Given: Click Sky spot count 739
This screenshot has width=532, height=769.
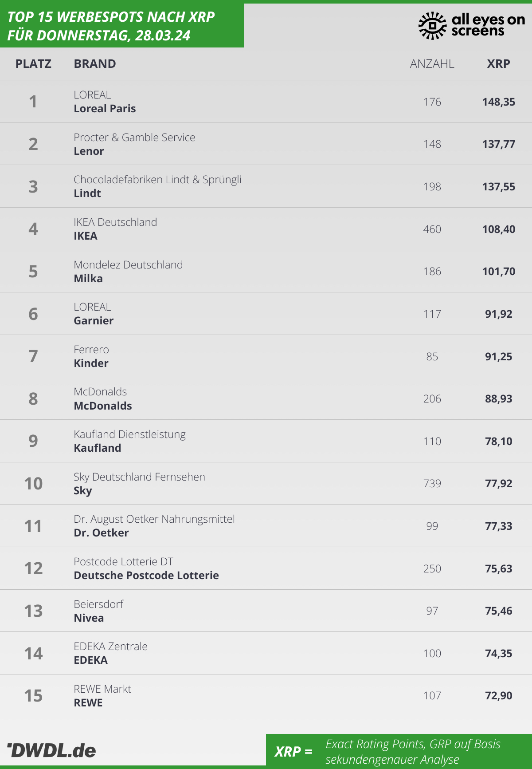Looking at the screenshot, I should click(432, 484).
